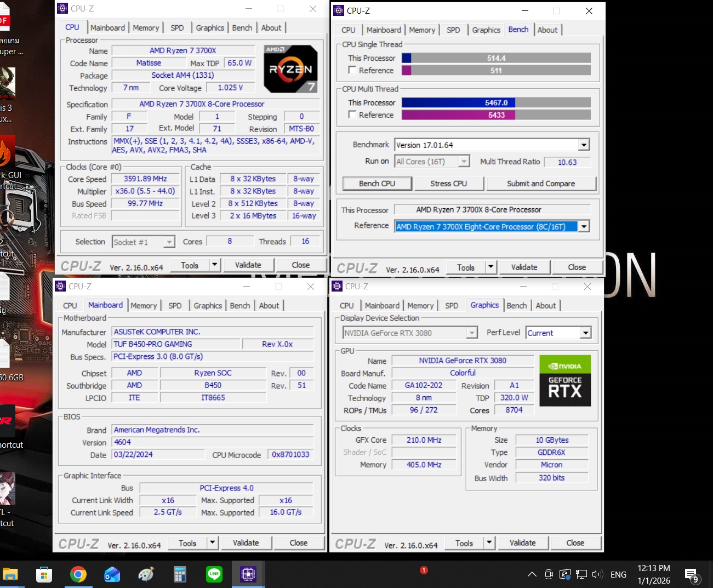Open Microsoft Store taskbar icon
The height and width of the screenshot is (588, 713).
click(x=44, y=574)
